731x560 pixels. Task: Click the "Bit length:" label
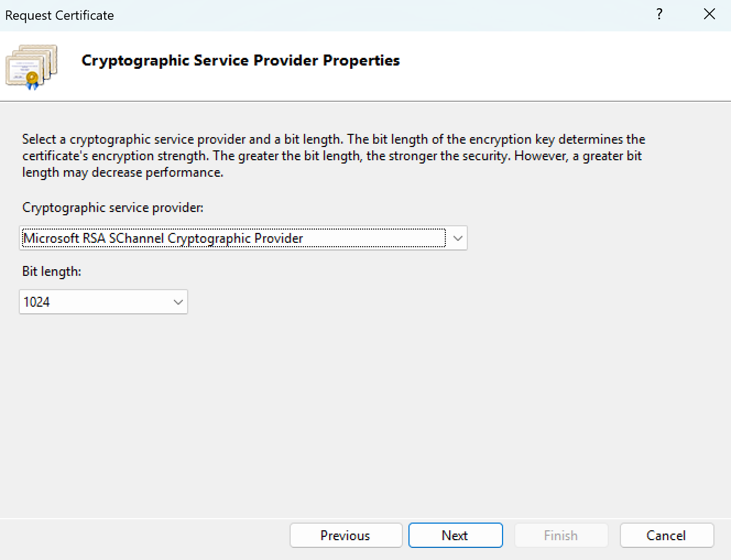pyautogui.click(x=52, y=271)
